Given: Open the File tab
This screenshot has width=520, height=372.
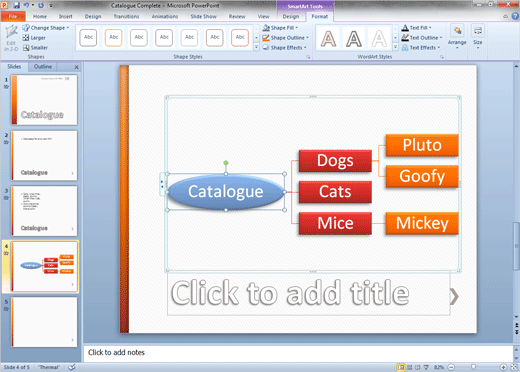Looking at the screenshot, I should click(x=13, y=16).
